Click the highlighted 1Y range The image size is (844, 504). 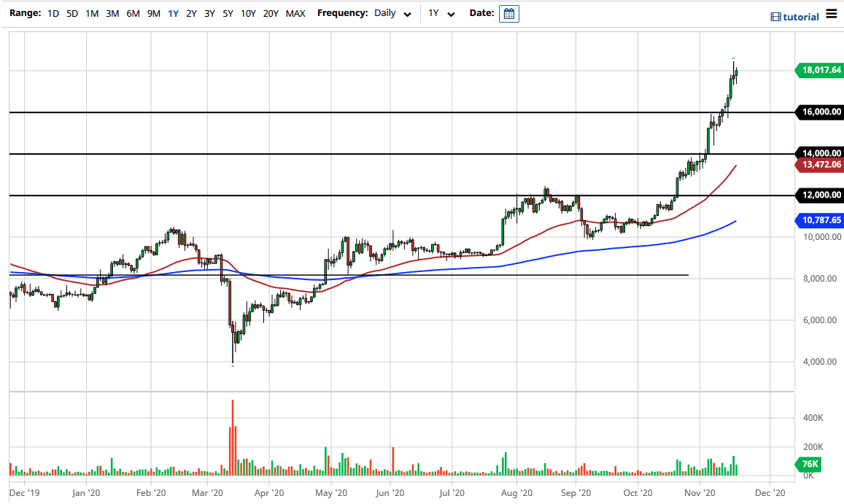point(172,13)
